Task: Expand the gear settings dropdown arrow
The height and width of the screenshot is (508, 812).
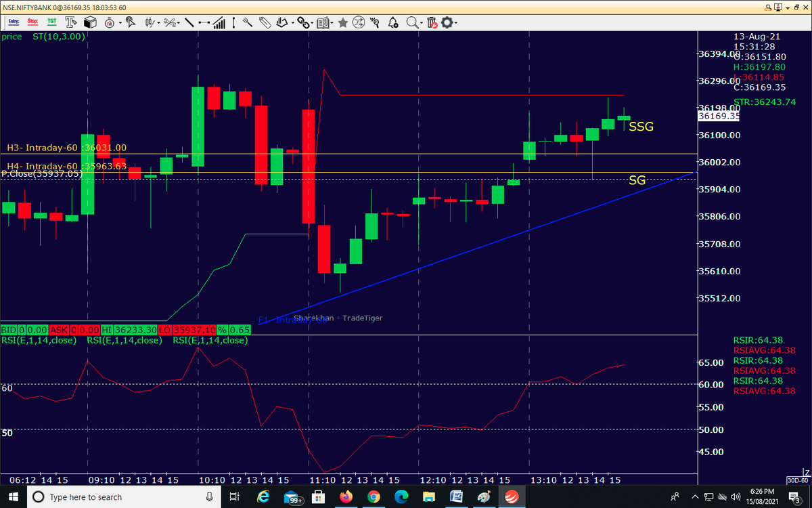Action: click(456, 23)
